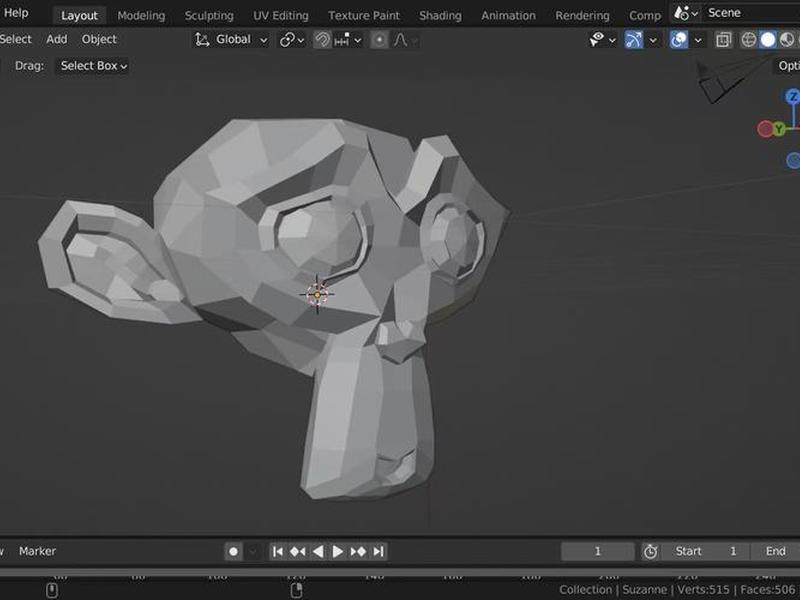Click the blue Z axis gizmo
Image resolution: width=800 pixels, height=600 pixels.
coord(792,96)
